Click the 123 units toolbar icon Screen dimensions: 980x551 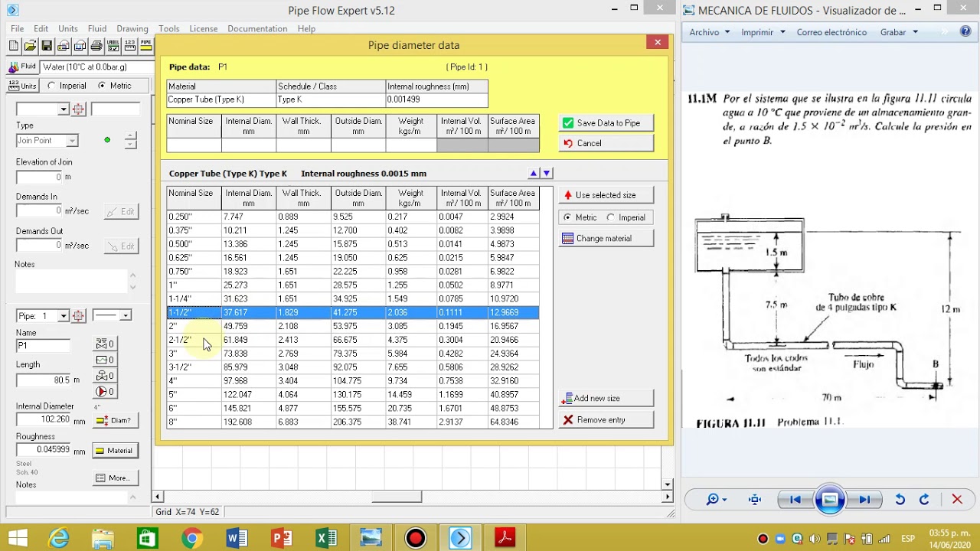click(129, 46)
